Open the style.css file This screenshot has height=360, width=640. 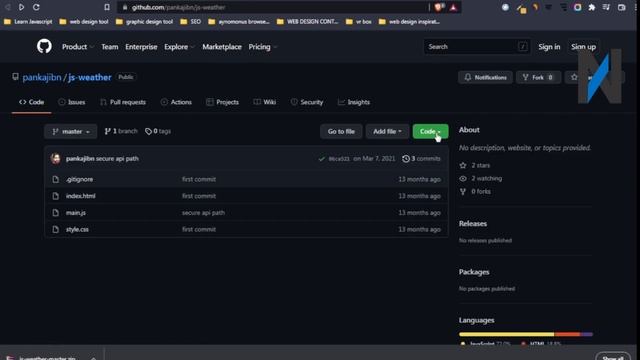pyautogui.click(x=77, y=229)
